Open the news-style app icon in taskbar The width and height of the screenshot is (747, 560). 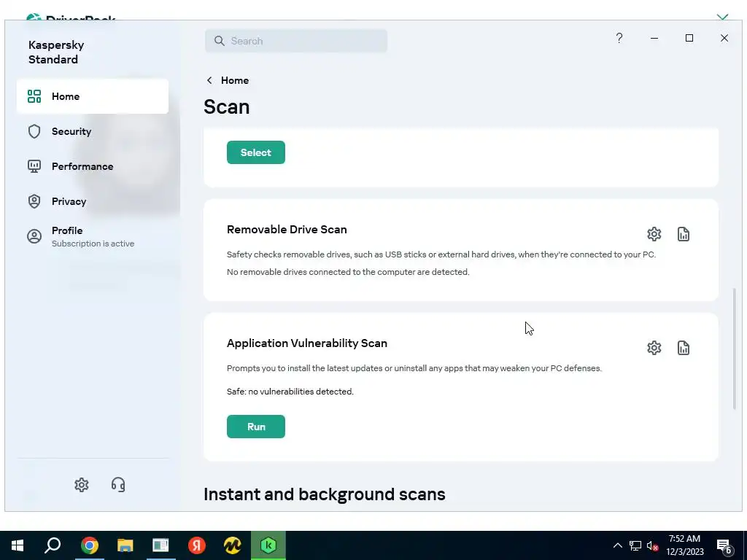(160, 545)
